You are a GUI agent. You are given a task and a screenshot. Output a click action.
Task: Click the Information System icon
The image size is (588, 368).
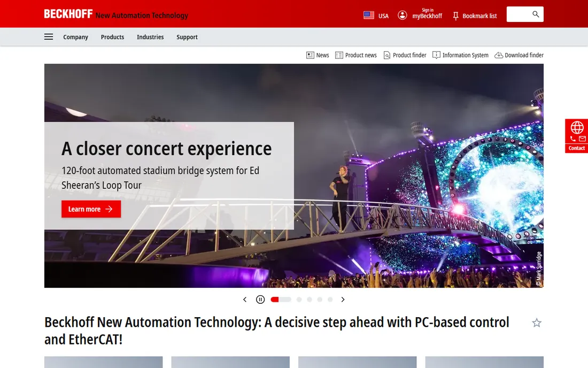pos(436,55)
